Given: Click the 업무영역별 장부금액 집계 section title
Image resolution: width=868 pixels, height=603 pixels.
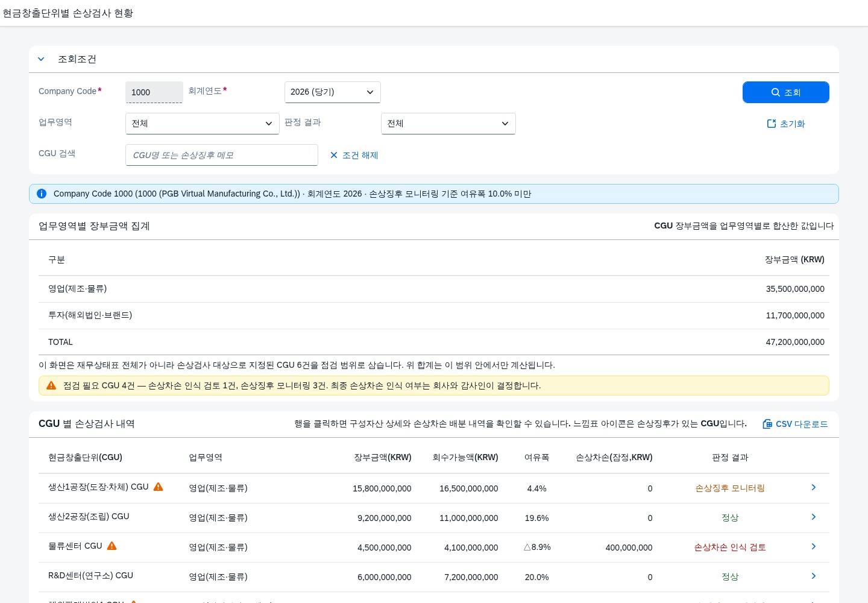Looking at the screenshot, I should click(x=94, y=226).
